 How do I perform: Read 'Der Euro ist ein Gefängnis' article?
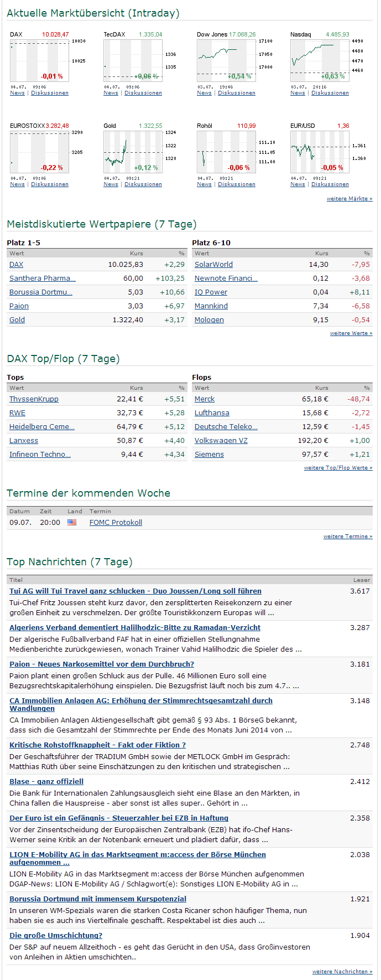[119, 818]
